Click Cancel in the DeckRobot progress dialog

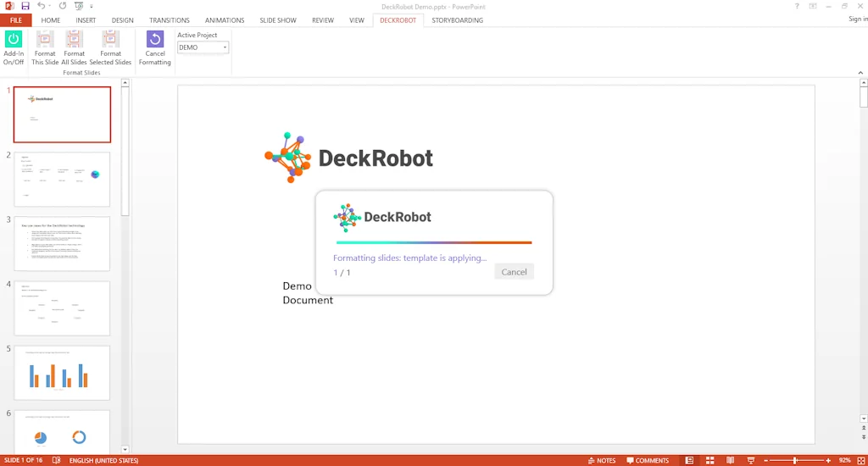tap(515, 272)
